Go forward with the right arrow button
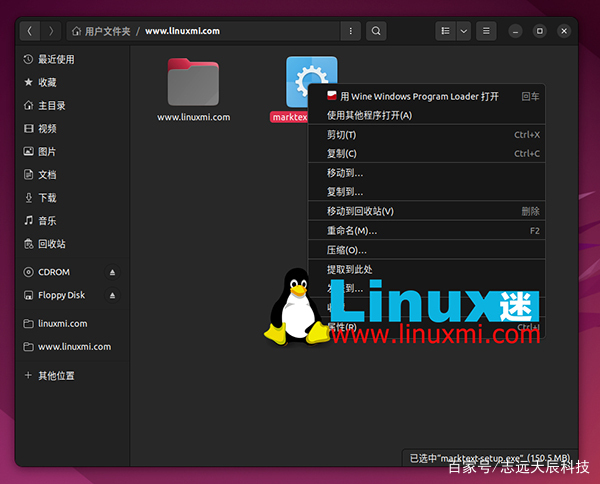 click(51, 31)
